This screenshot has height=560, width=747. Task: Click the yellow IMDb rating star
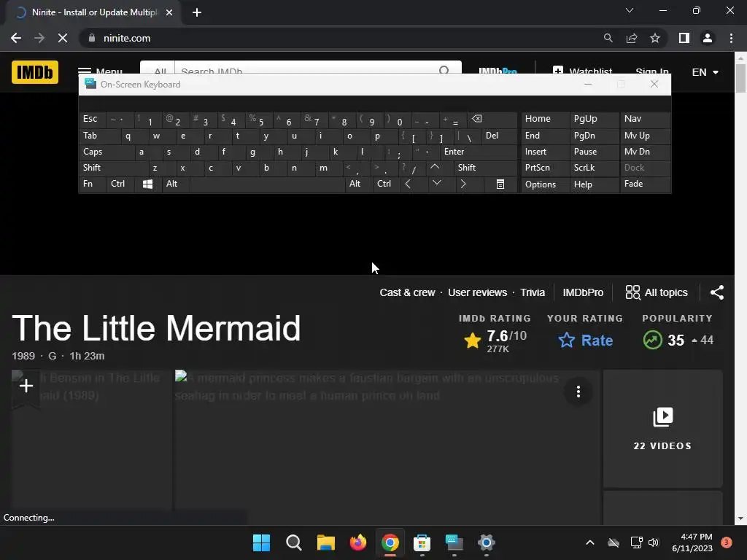[x=473, y=341]
